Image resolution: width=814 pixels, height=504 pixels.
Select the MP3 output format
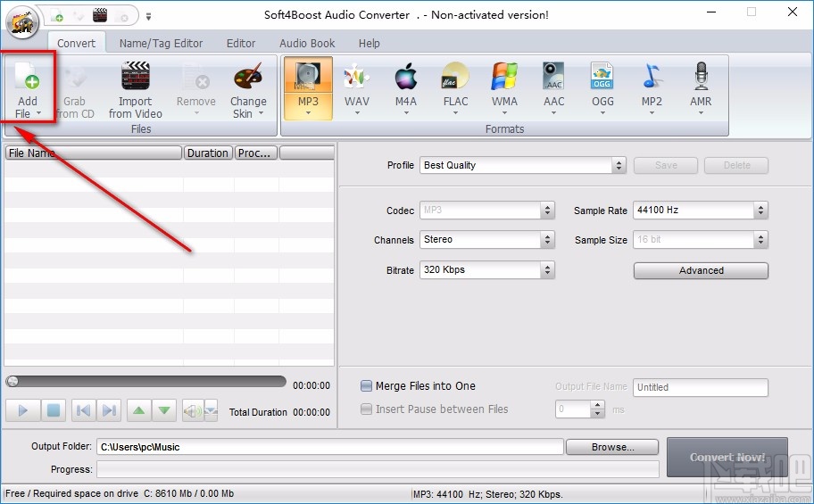308,88
